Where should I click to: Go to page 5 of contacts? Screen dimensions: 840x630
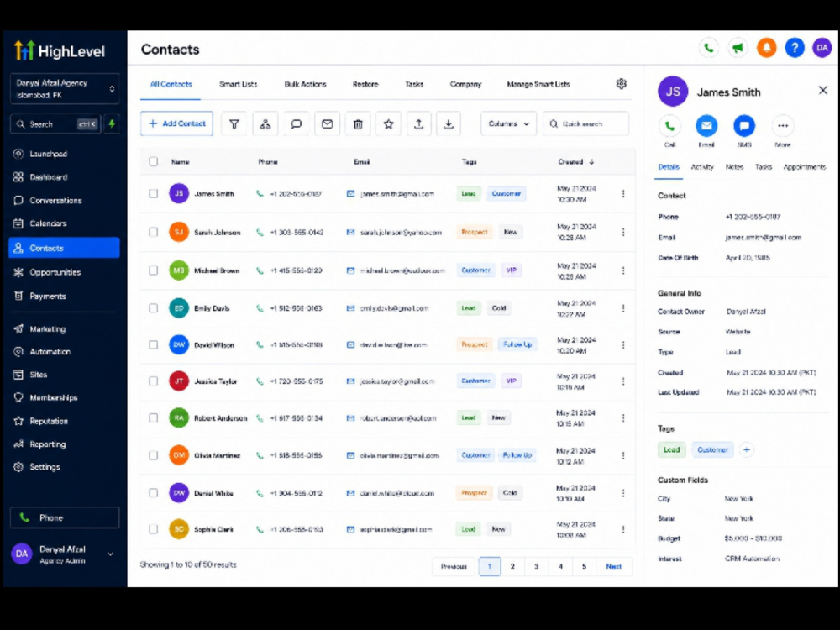click(x=584, y=566)
